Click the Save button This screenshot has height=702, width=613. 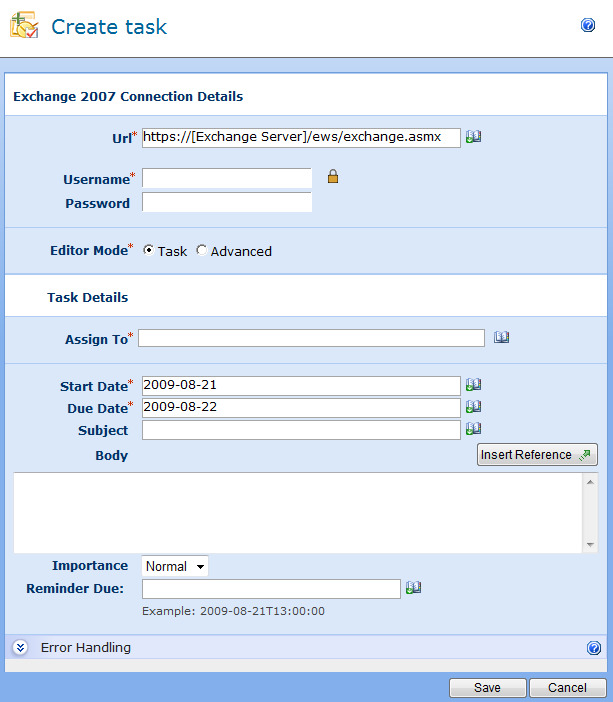click(x=487, y=688)
